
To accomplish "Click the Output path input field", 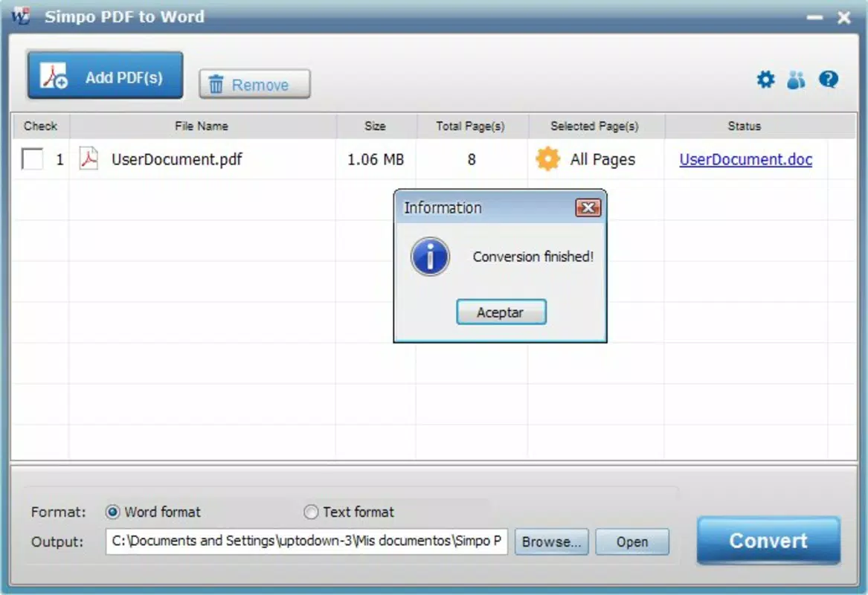I will click(306, 541).
